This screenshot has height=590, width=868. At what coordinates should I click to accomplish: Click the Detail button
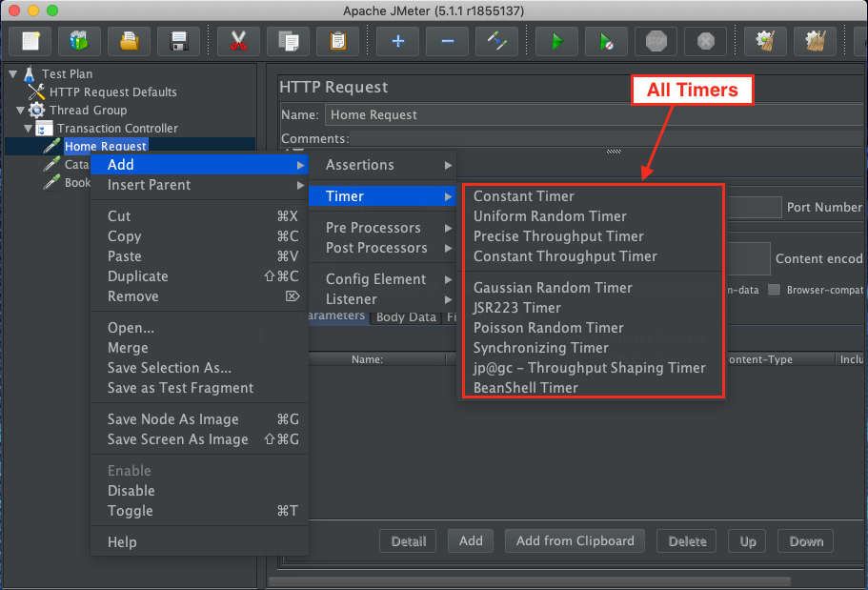(x=408, y=541)
